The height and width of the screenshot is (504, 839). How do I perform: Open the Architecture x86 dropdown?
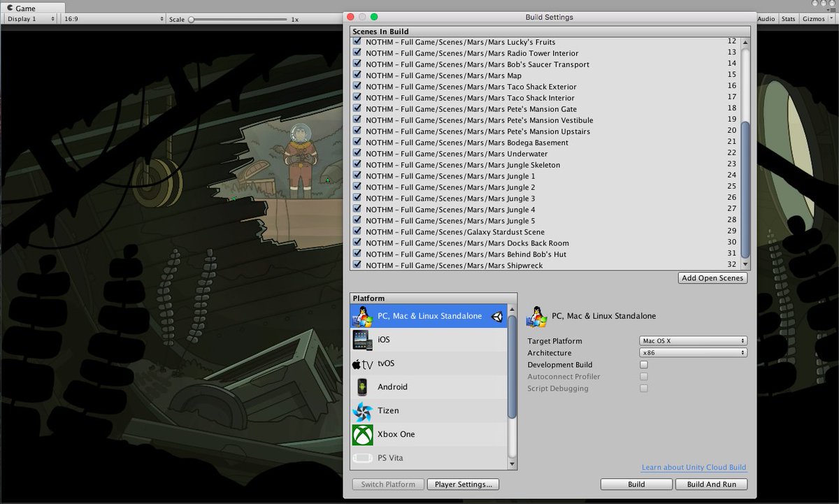693,353
